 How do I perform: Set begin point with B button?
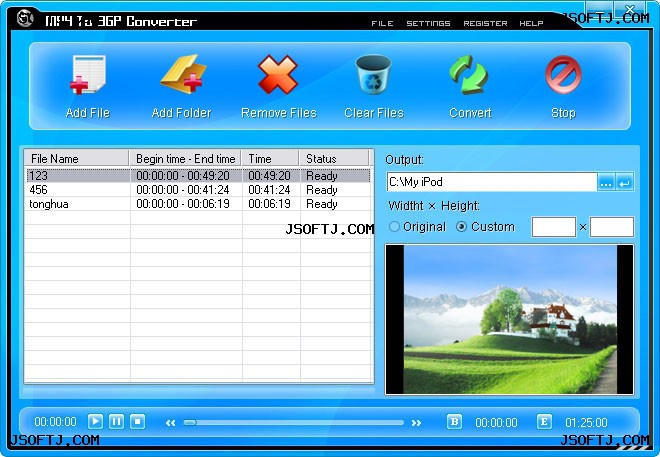coord(454,421)
